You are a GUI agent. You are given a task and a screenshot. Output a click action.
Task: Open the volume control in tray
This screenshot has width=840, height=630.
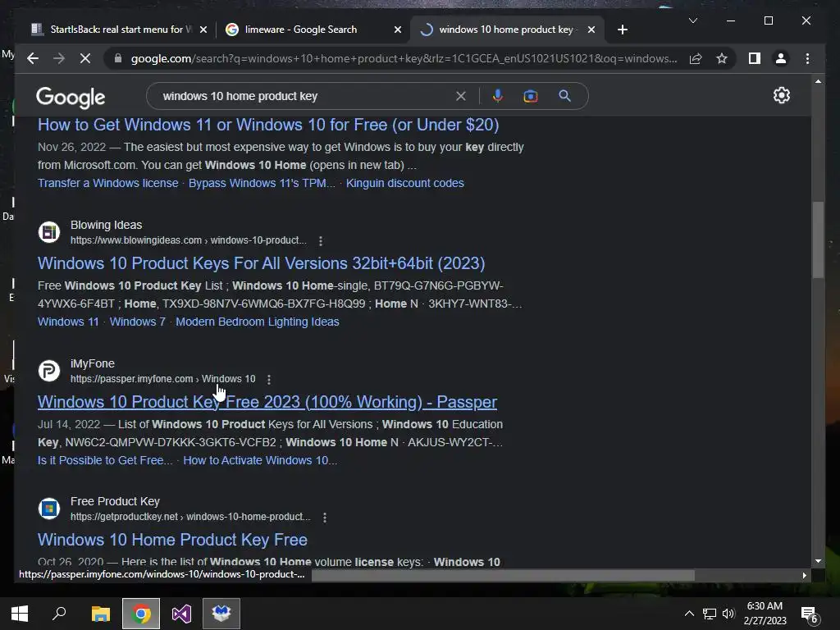pos(728,614)
